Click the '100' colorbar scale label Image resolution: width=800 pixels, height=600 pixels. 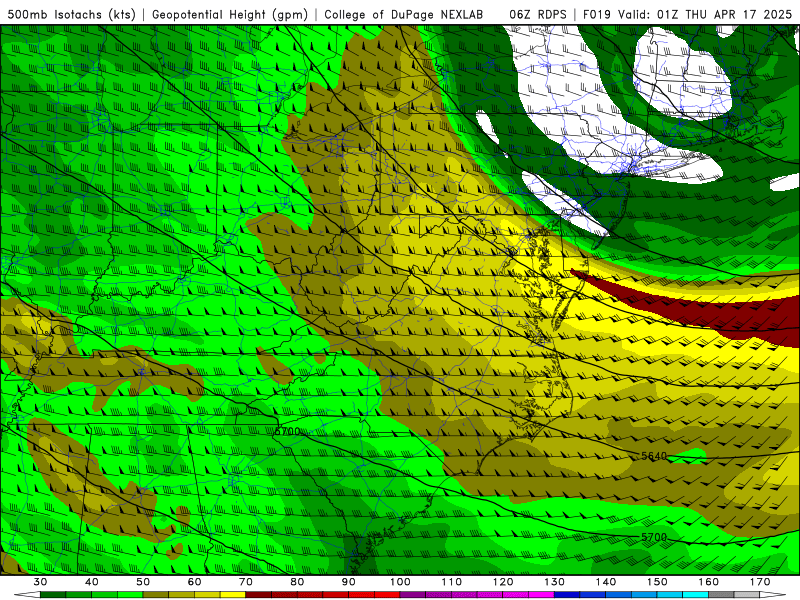pos(400,582)
